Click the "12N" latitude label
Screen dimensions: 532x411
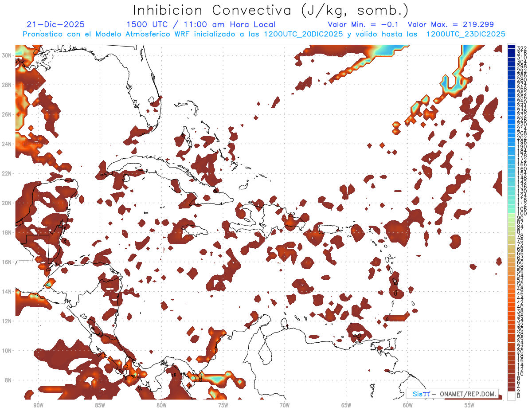click(7, 321)
